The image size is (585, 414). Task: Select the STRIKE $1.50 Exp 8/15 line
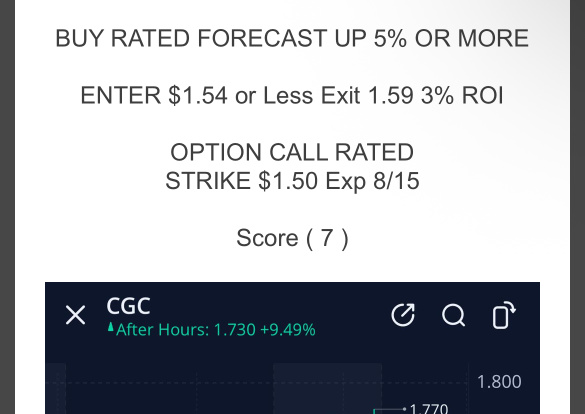click(x=292, y=181)
